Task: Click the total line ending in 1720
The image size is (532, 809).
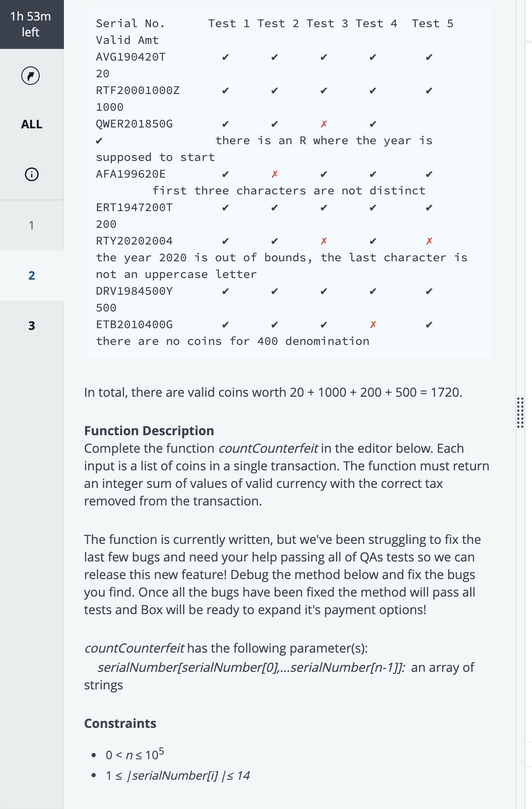Action: coord(273,392)
